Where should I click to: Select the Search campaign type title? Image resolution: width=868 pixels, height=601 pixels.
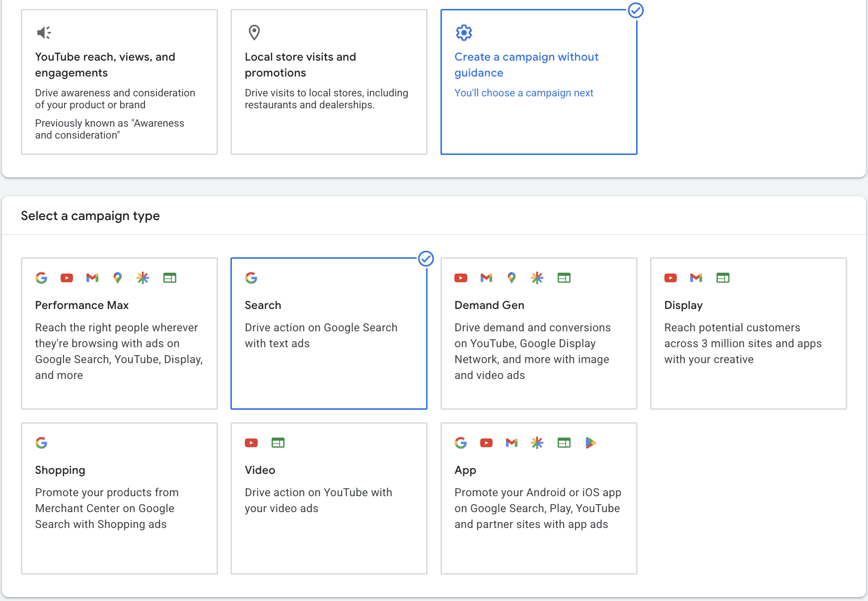(x=263, y=305)
